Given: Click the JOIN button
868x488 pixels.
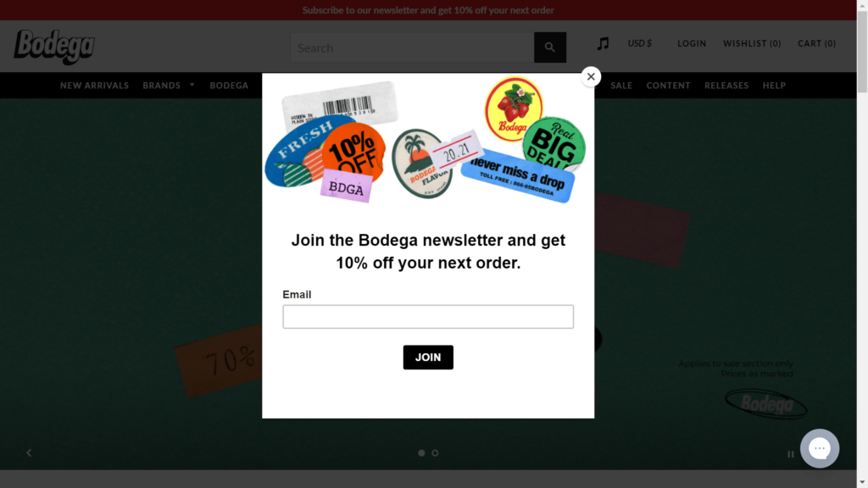Looking at the screenshot, I should 428,358.
